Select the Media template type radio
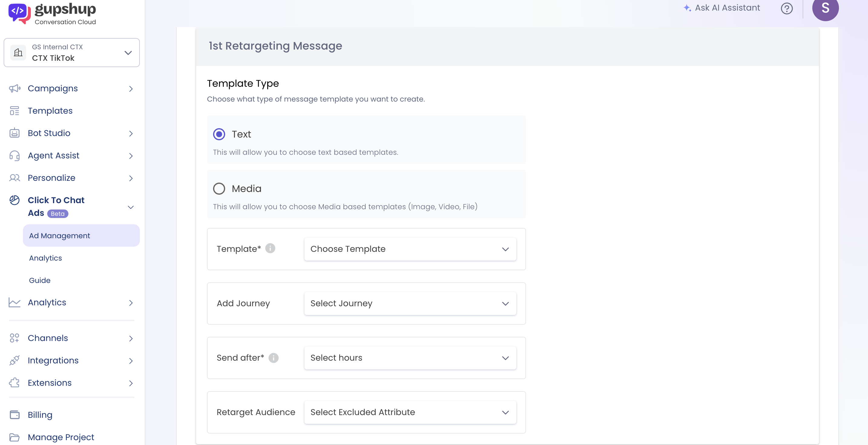Screen dimensions: 868x445 point(219,189)
